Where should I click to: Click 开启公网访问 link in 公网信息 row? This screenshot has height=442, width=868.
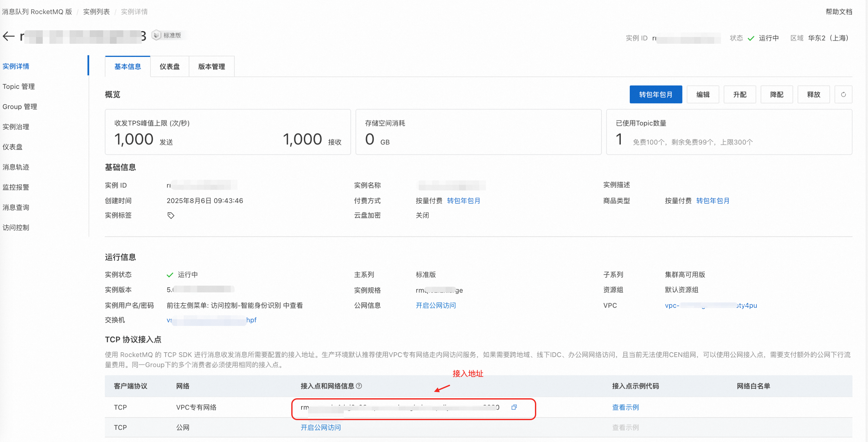pyautogui.click(x=436, y=306)
